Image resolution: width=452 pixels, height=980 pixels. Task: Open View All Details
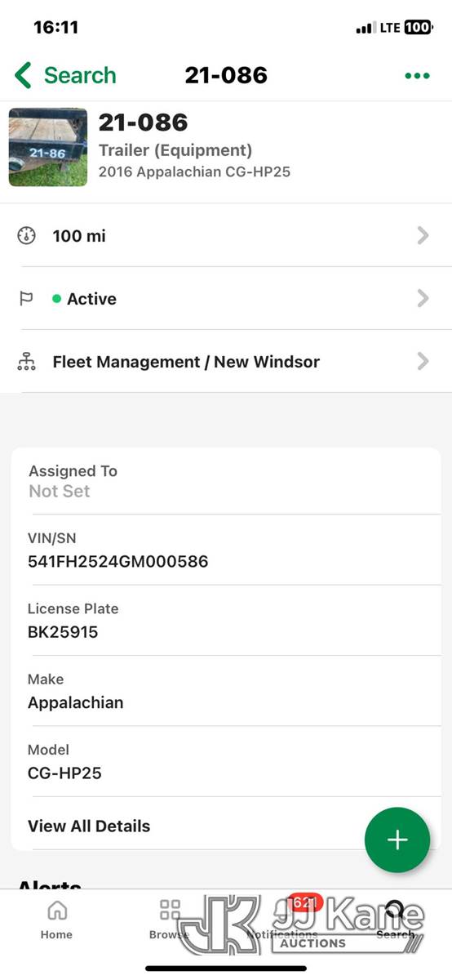89,826
